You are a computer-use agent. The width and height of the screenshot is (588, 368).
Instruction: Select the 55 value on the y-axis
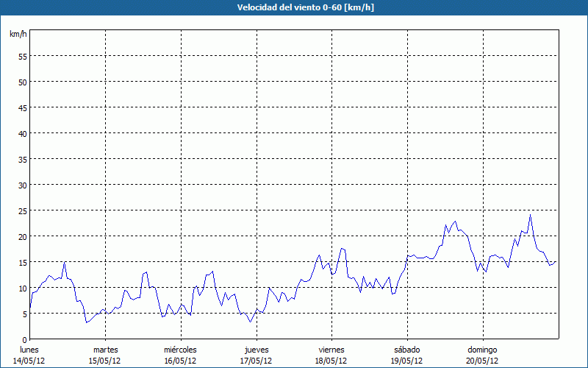(x=22, y=56)
